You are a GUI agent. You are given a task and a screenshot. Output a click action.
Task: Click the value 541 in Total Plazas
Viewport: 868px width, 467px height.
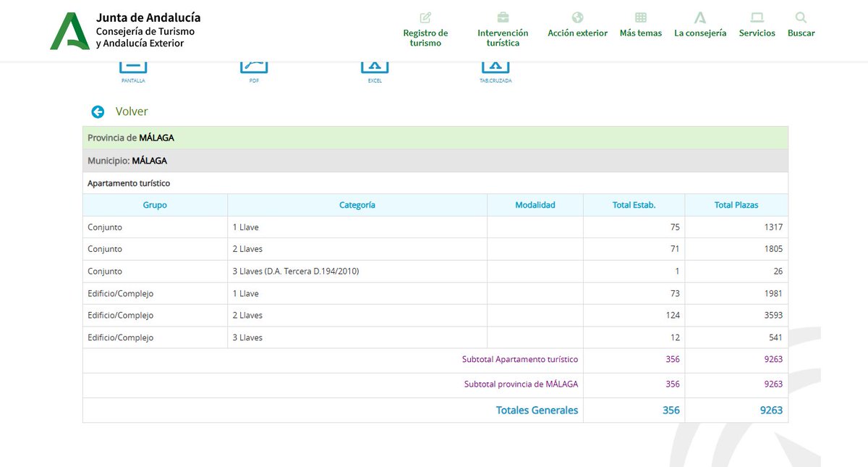pyautogui.click(x=775, y=338)
